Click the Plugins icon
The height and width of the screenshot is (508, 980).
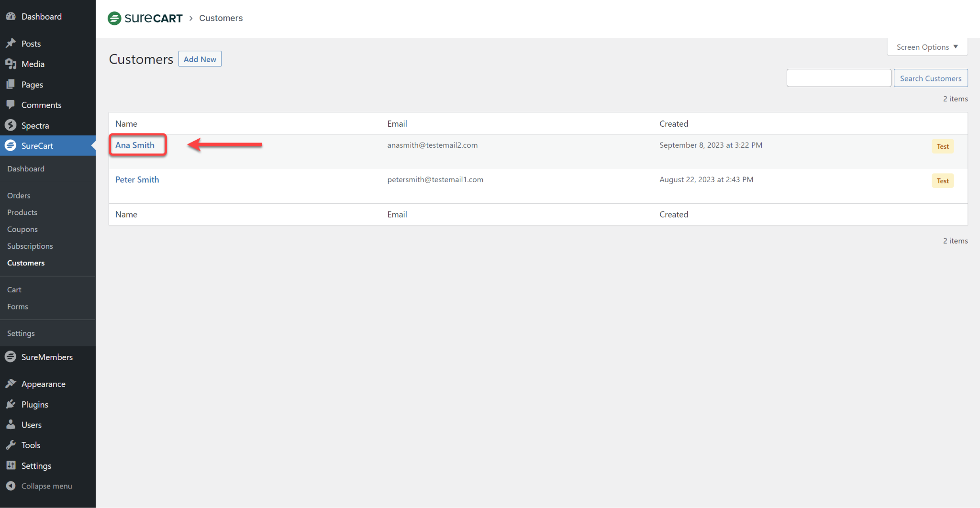pos(11,404)
